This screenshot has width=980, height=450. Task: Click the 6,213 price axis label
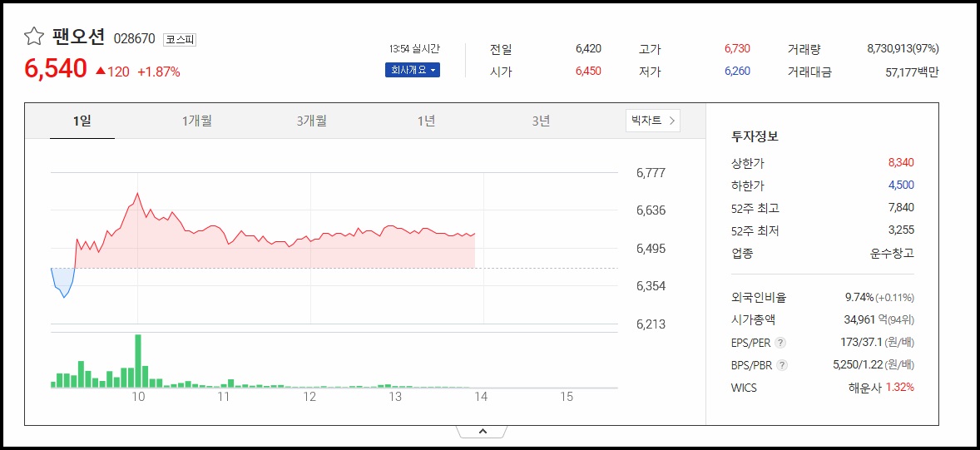coord(651,324)
